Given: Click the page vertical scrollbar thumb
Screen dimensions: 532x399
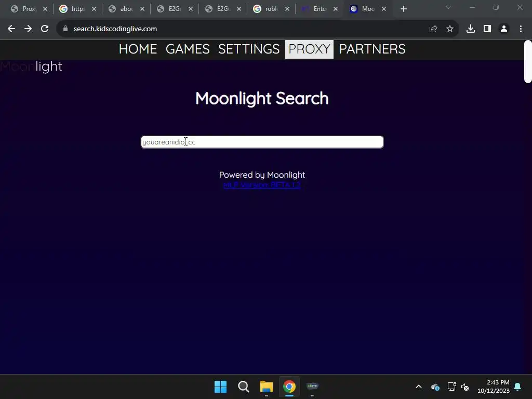Looking at the screenshot, I should coord(528,61).
